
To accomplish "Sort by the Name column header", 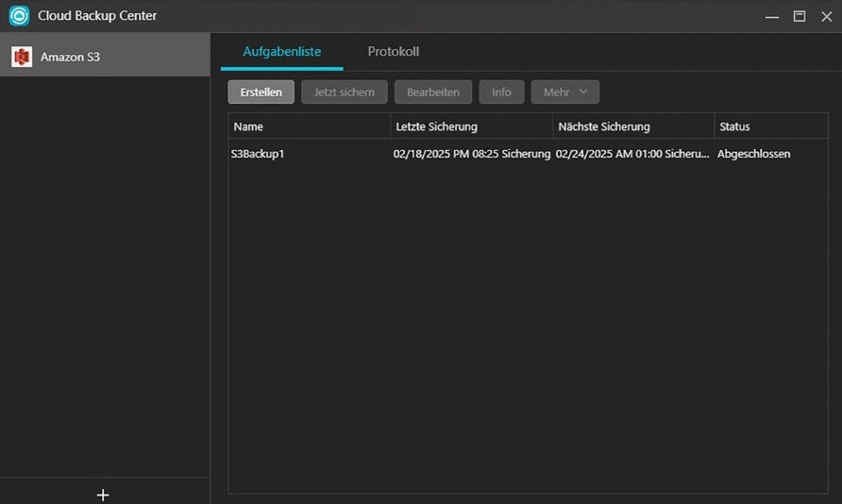I will click(x=310, y=126).
